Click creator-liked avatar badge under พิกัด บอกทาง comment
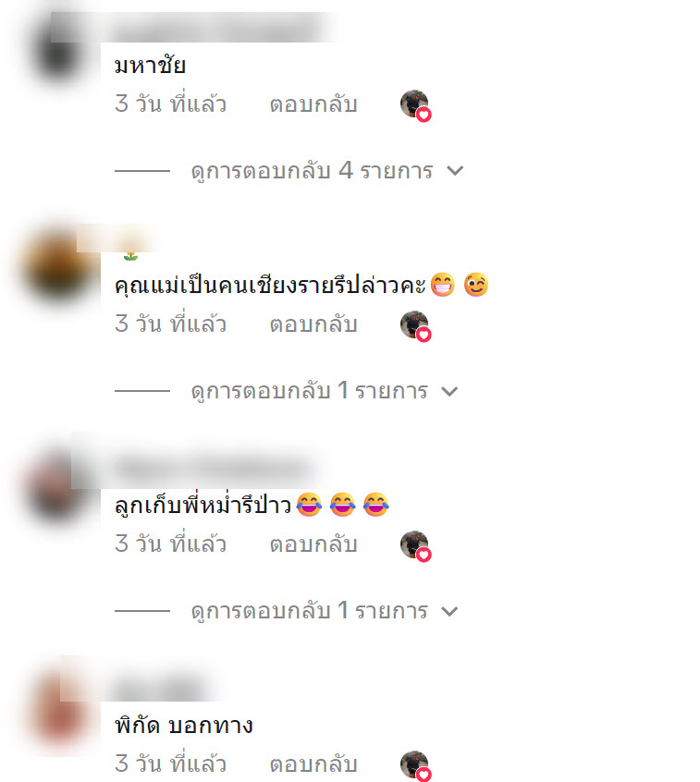700x782 pixels. [415, 766]
